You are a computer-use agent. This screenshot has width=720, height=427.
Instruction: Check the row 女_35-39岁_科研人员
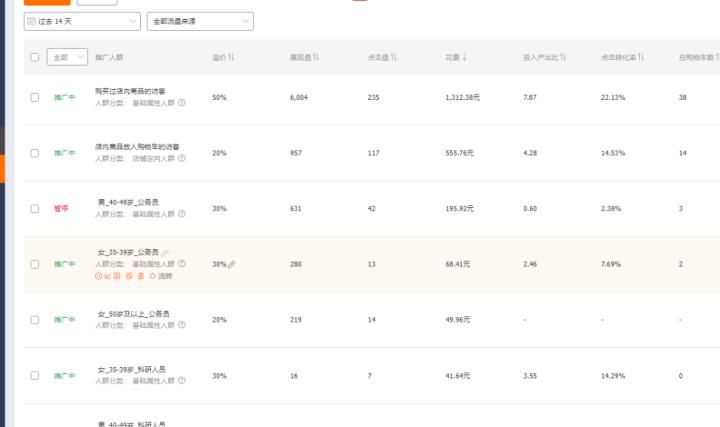(35, 376)
